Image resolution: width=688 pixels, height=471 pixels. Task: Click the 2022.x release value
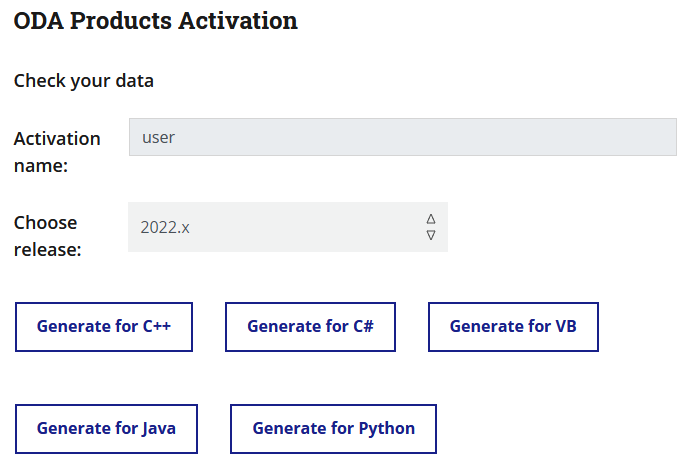165,227
